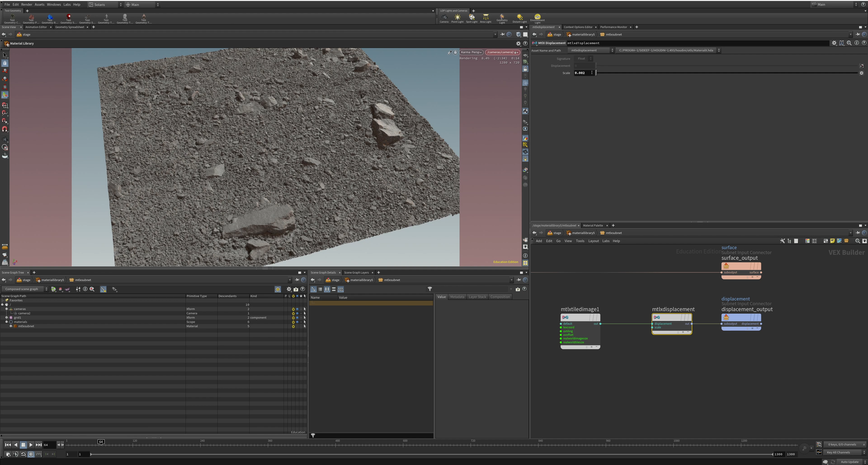Open viewport display options gear in Material Library header

coord(518,43)
